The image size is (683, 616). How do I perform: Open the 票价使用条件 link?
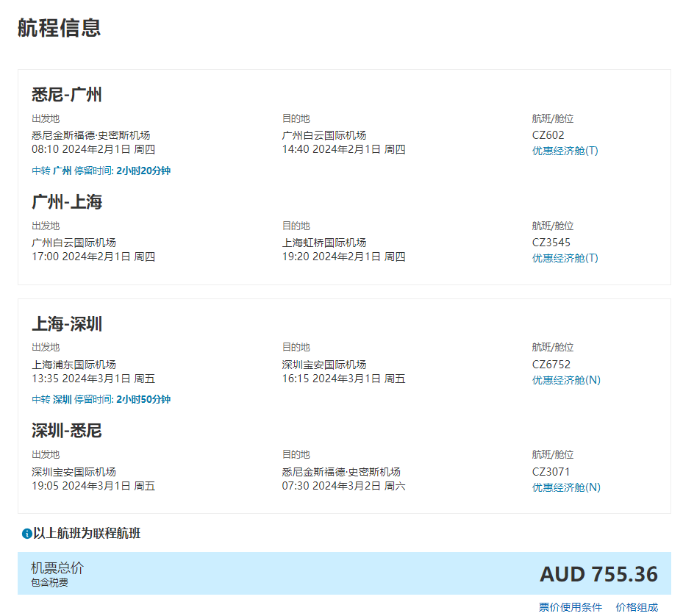click(570, 607)
